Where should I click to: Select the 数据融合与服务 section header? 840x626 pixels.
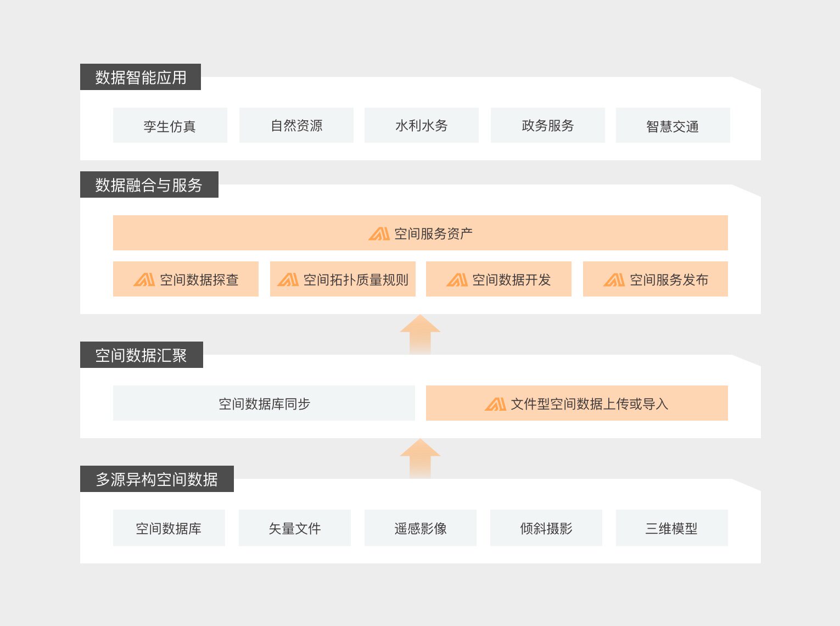(149, 185)
